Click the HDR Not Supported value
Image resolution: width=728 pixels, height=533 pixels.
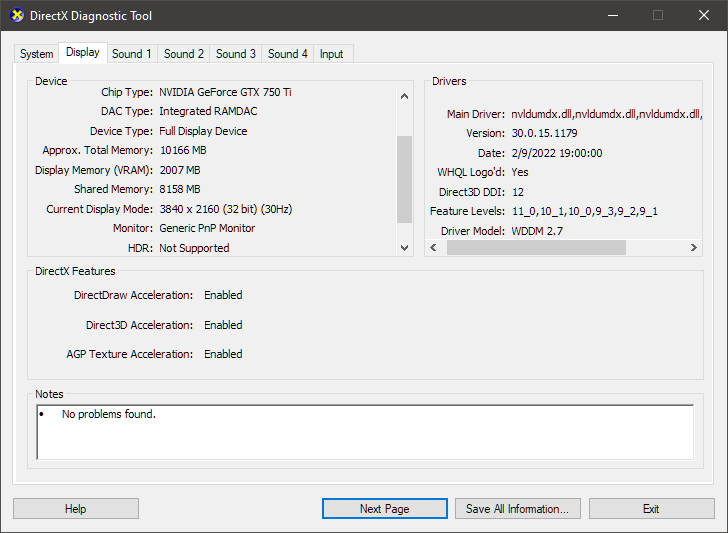(x=194, y=248)
